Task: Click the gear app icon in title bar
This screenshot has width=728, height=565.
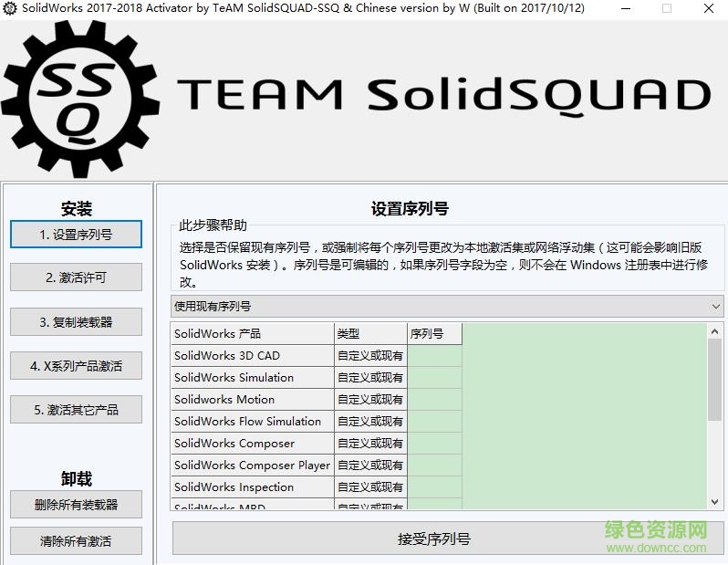Action: 10,8
